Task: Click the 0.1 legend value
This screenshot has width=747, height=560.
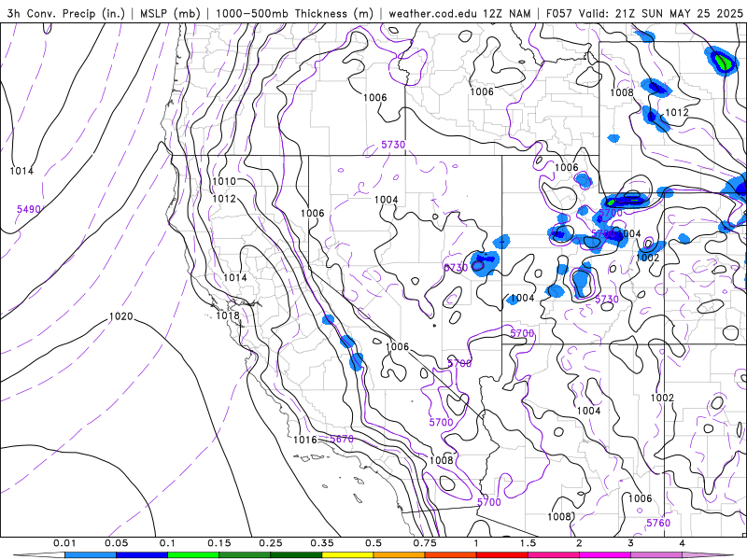Action: (167, 543)
